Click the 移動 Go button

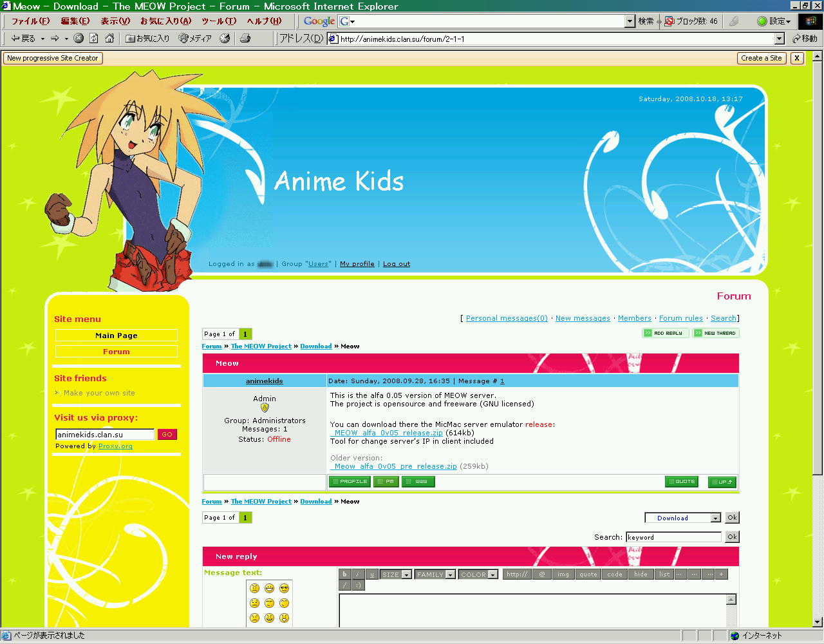click(805, 39)
